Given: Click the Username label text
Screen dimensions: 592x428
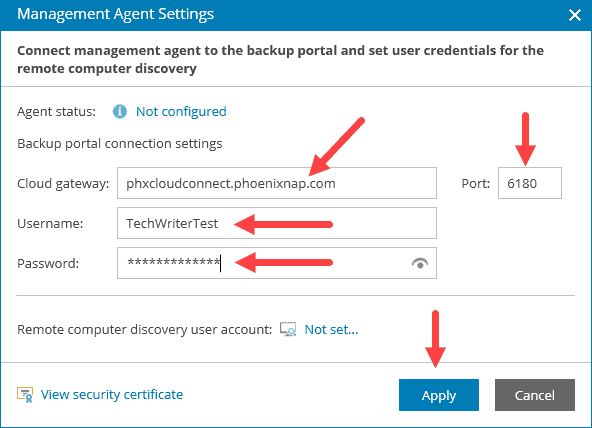Looking at the screenshot, I should click(50, 223).
